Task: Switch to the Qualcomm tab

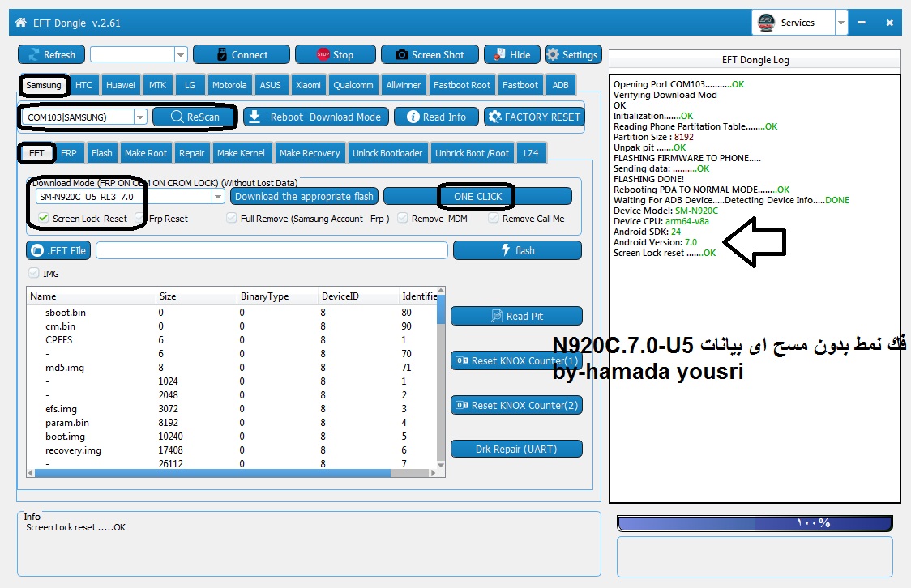Action: coord(353,85)
